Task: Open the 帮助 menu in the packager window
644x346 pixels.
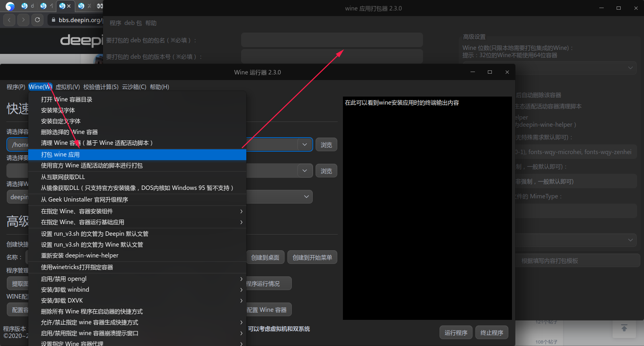Action: click(151, 23)
